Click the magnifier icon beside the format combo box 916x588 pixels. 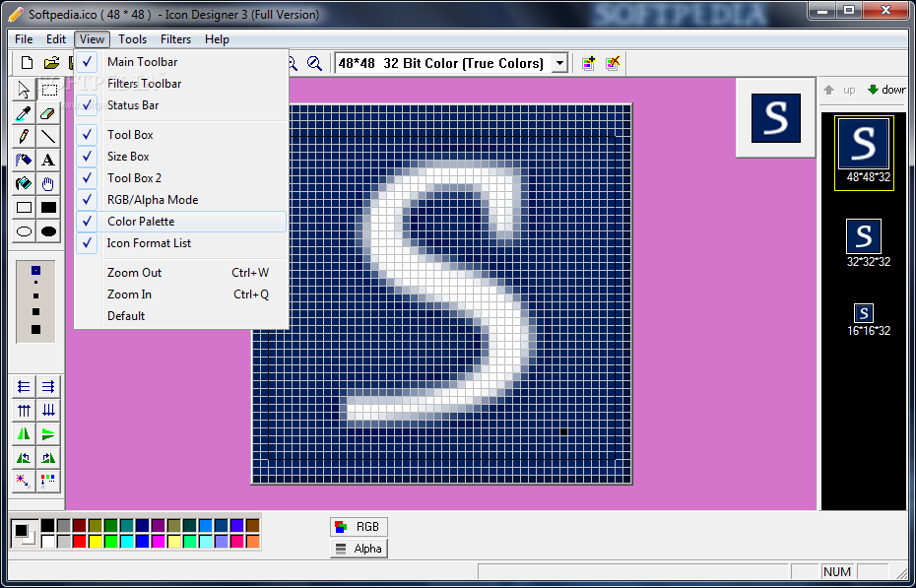314,63
